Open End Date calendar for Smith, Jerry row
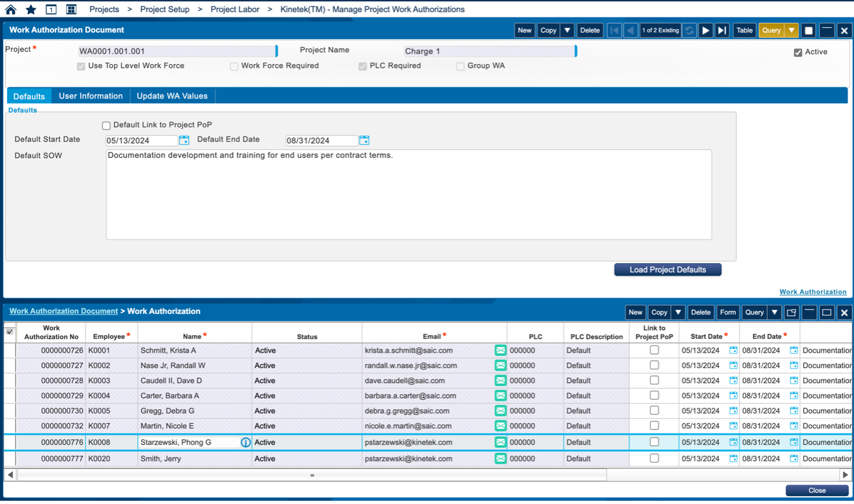854x504 pixels. [x=794, y=458]
